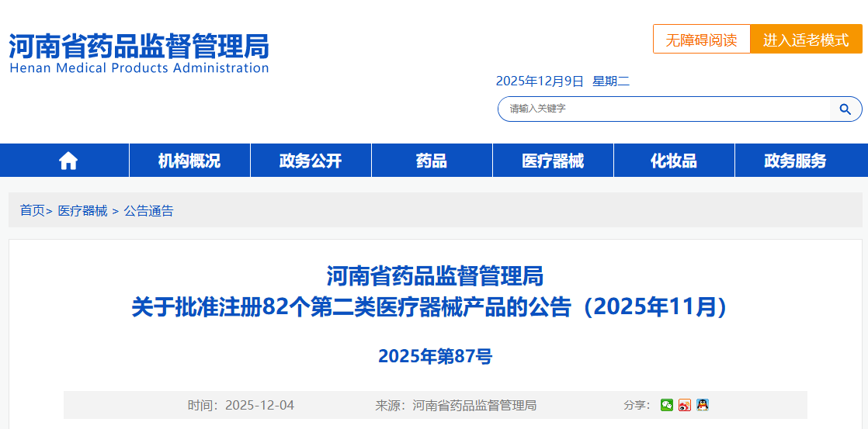Viewport: 868px width, 429px height.
Task: Select the 药品 navigation tab
Action: tap(432, 161)
